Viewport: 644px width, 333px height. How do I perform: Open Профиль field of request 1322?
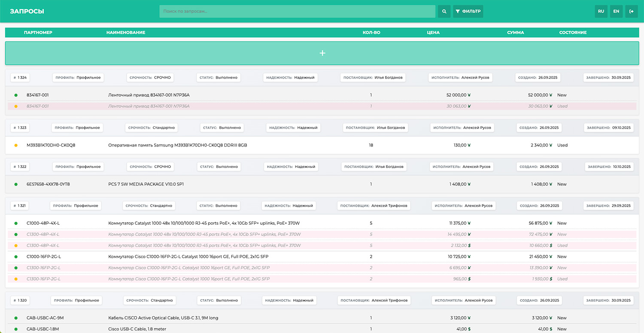point(78,167)
